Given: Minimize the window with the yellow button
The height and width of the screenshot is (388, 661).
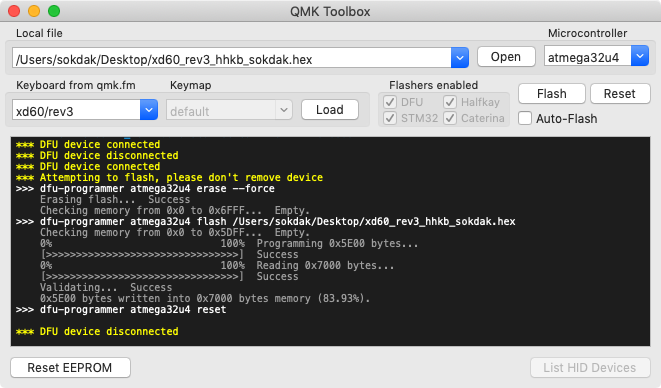Looking at the screenshot, I should [34, 11].
